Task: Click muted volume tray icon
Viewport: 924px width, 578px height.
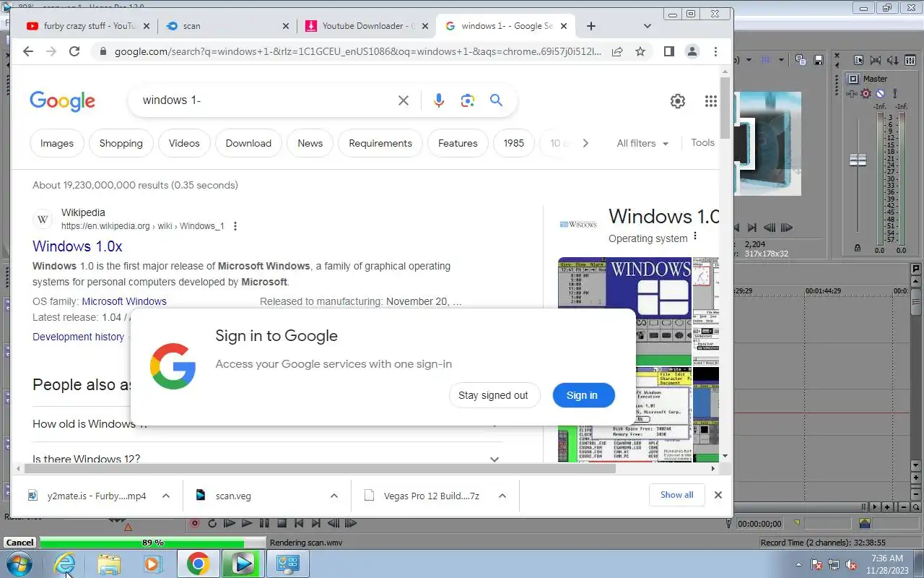Action: 852,564
